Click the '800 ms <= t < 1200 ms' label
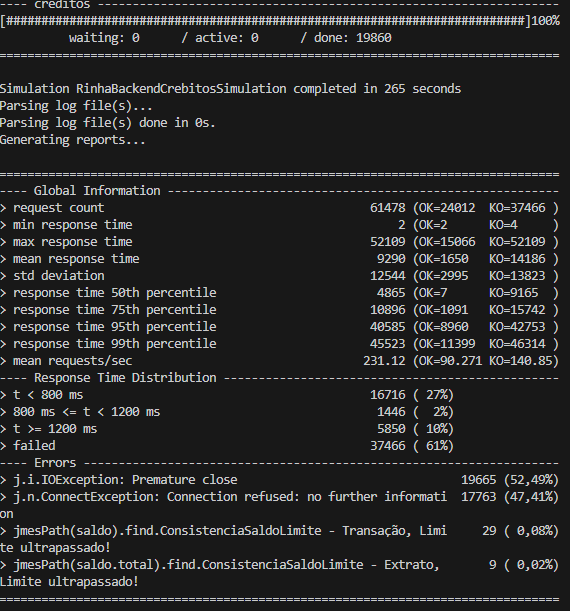 pyautogui.click(x=86, y=412)
